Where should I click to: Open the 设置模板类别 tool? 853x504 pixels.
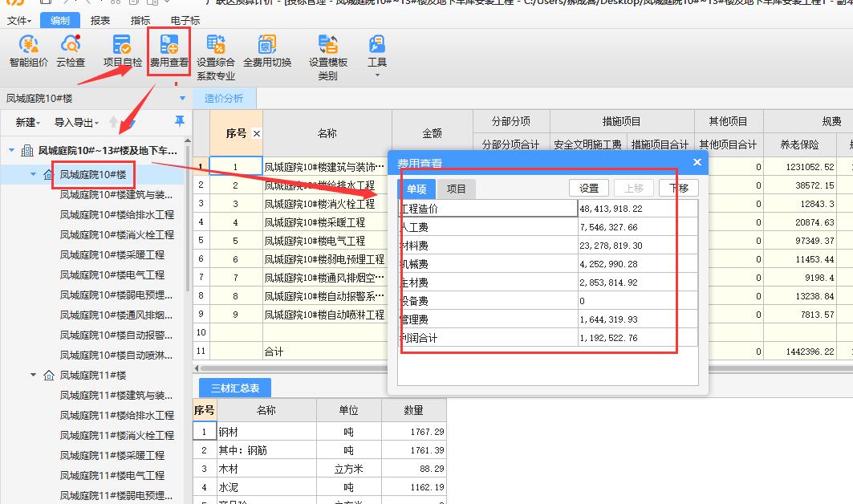pos(328,57)
